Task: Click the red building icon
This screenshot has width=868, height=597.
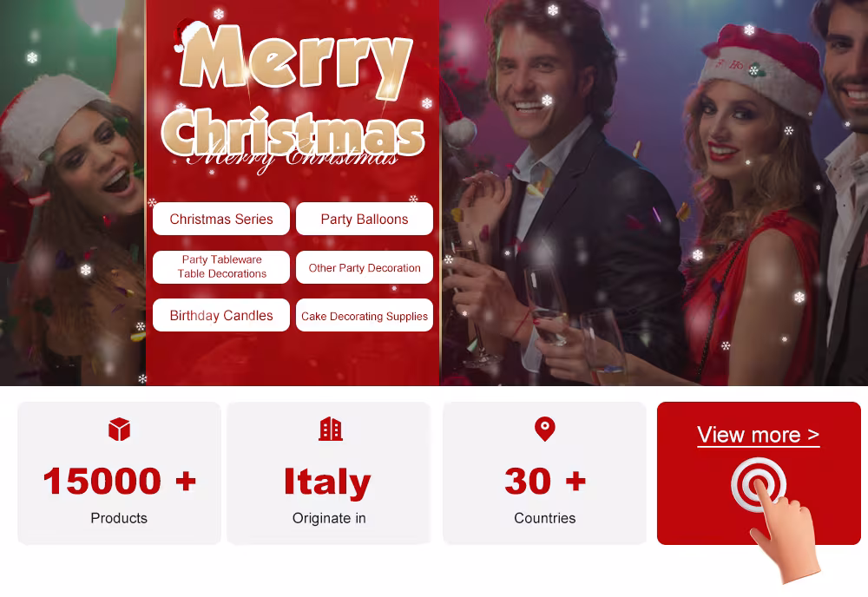Action: click(x=331, y=429)
